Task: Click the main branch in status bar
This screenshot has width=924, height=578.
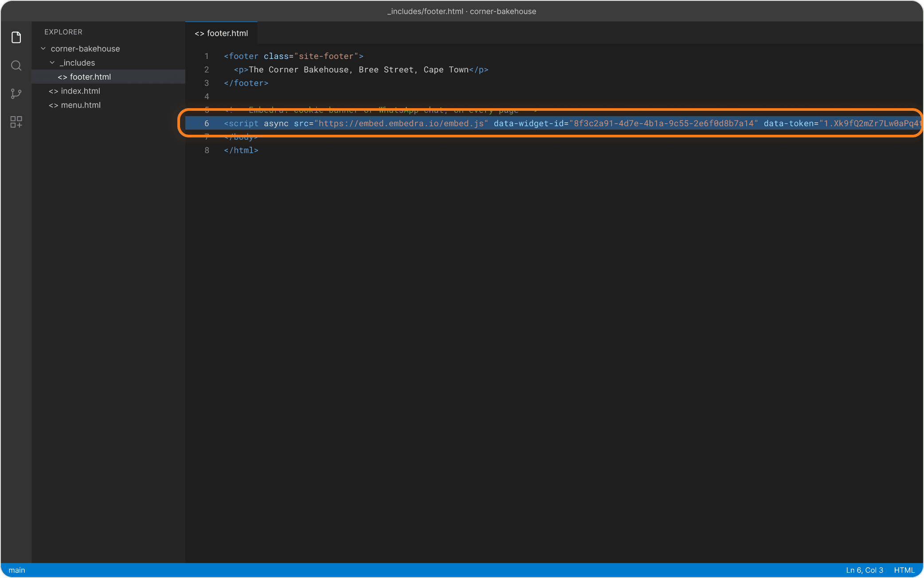Action: point(17,570)
